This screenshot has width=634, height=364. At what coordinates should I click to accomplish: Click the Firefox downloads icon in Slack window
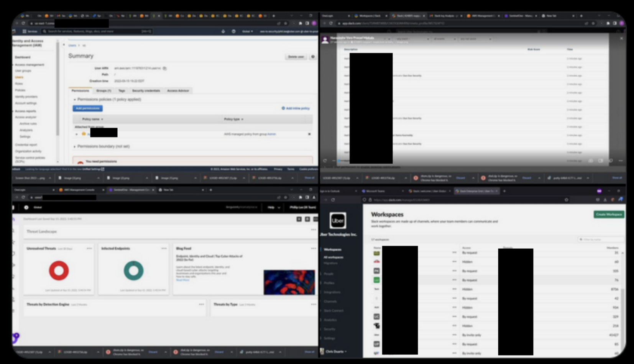605,200
